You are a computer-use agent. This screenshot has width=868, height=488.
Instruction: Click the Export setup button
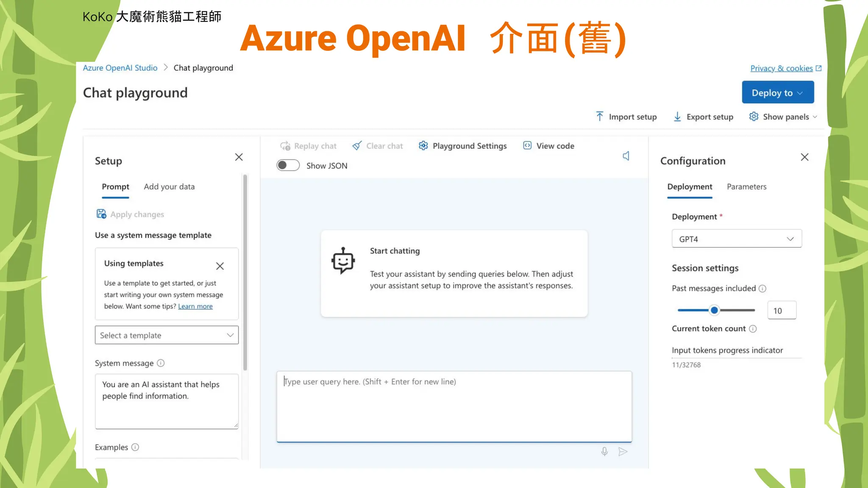tap(703, 116)
